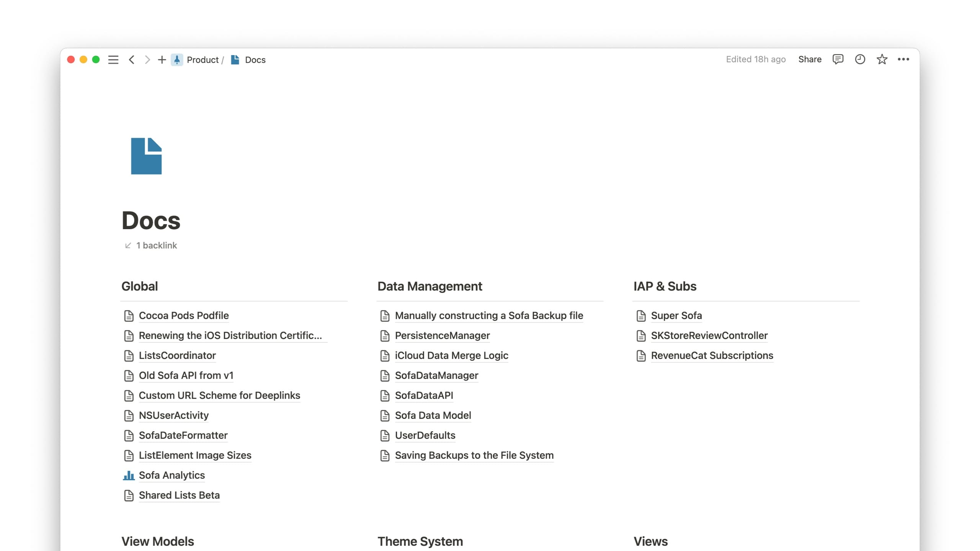Open the comments speech bubble icon
The height and width of the screenshot is (551, 980).
[x=838, y=59]
